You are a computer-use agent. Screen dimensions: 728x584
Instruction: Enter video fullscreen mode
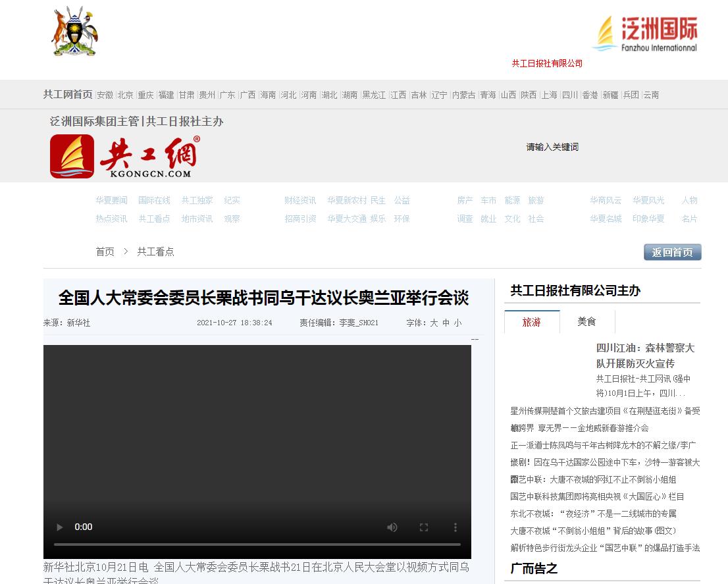pyautogui.click(x=423, y=527)
